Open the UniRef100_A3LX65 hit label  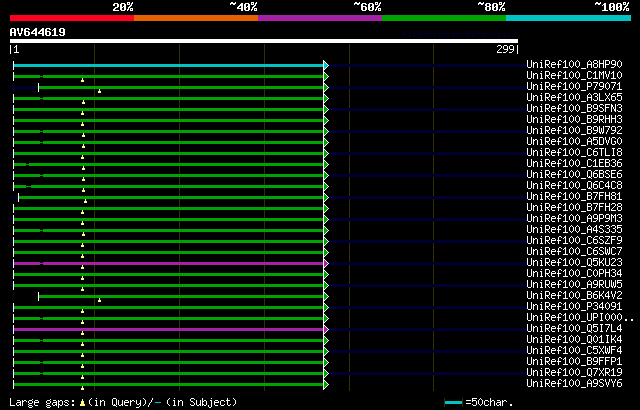pos(574,98)
